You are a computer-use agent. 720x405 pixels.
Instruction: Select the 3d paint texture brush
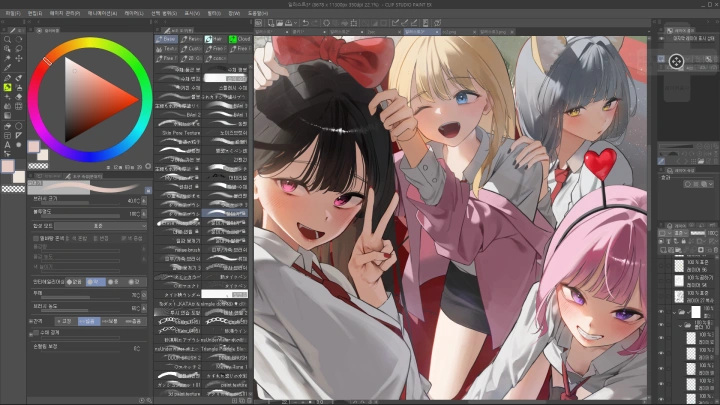[x=178, y=394]
